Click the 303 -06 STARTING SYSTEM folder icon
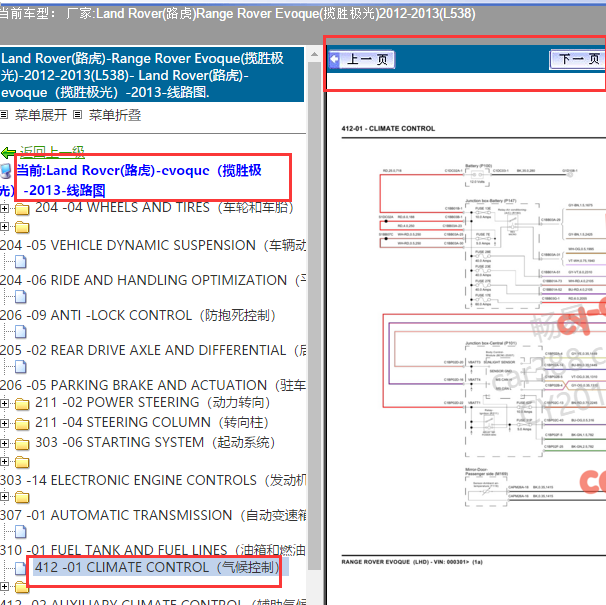 pos(22,444)
